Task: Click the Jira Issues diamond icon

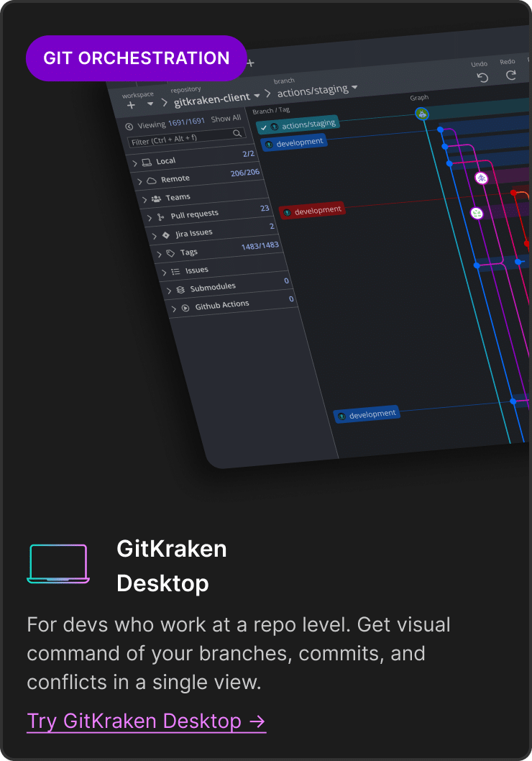Action: [x=166, y=235]
